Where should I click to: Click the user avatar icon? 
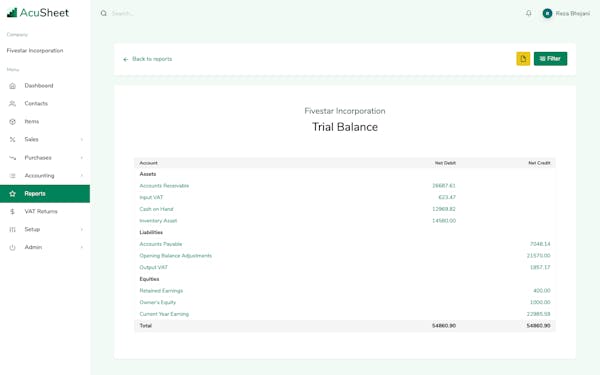[x=547, y=13]
